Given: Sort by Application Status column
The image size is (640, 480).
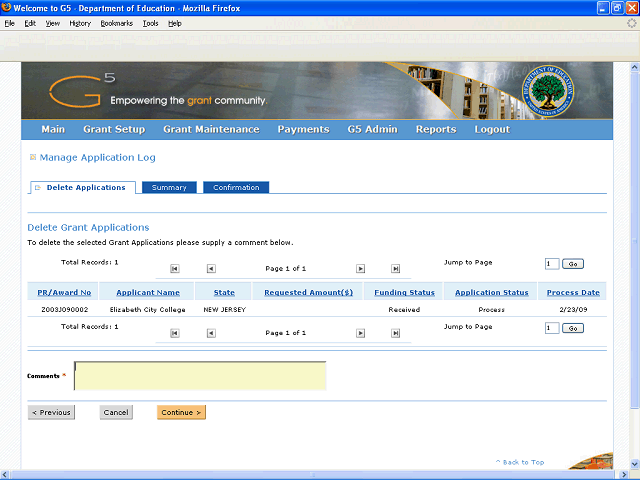Looking at the screenshot, I should tap(492, 293).
